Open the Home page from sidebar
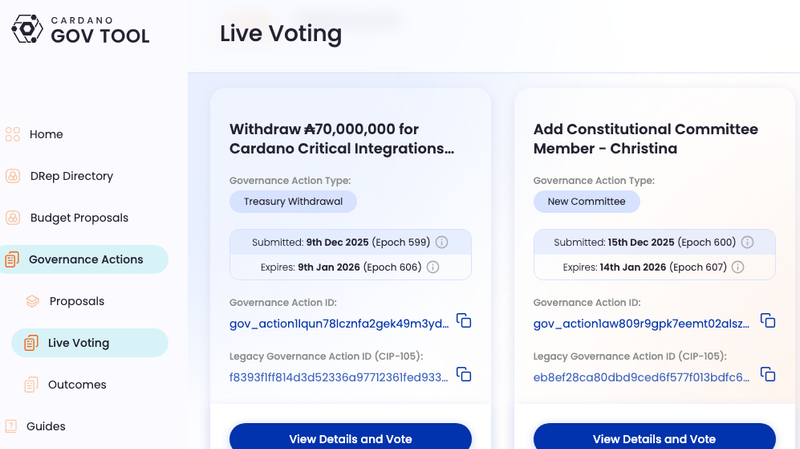Screen dimensions: 800x449 (46, 134)
